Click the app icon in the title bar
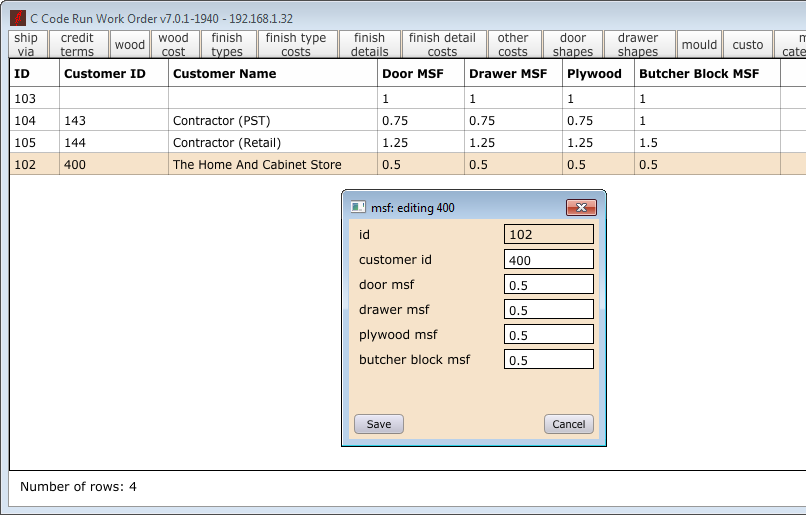The width and height of the screenshot is (806, 515). pos(17,18)
